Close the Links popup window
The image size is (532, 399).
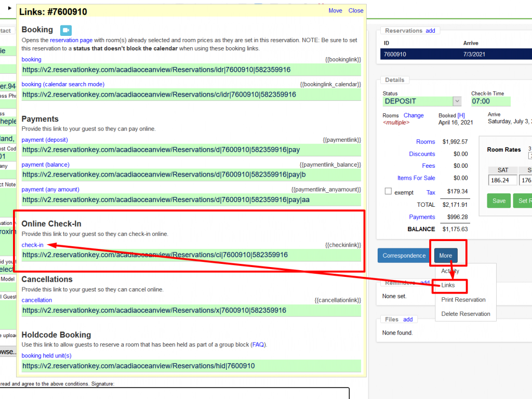(x=356, y=10)
